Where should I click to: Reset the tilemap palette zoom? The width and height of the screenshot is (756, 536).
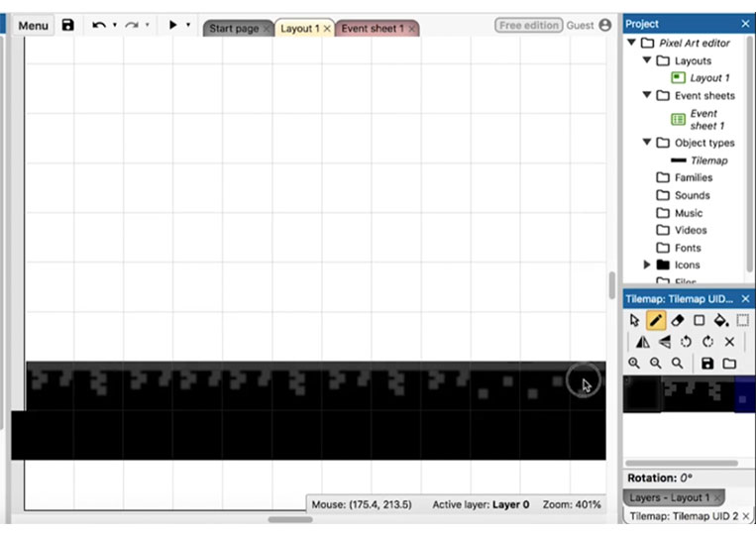click(678, 363)
